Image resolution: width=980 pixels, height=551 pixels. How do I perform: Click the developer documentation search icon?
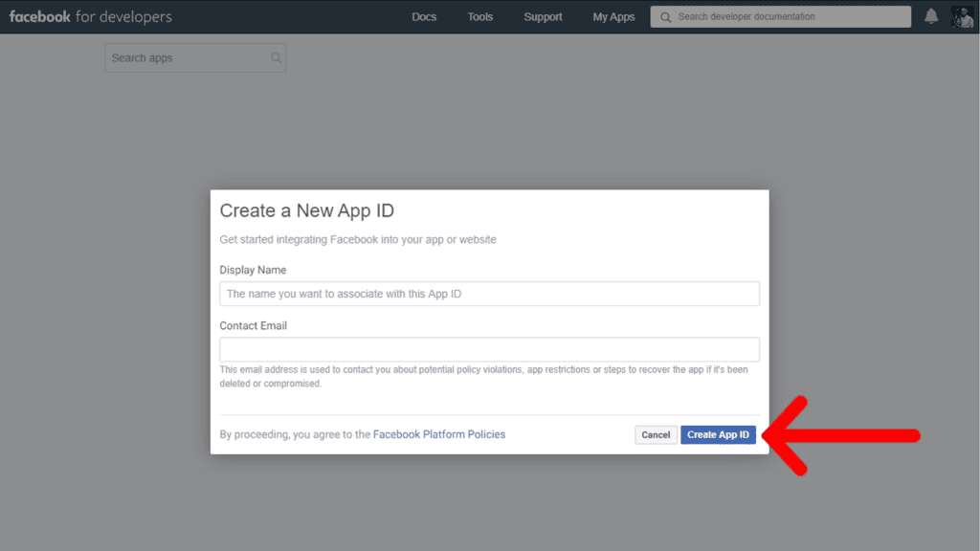click(666, 17)
